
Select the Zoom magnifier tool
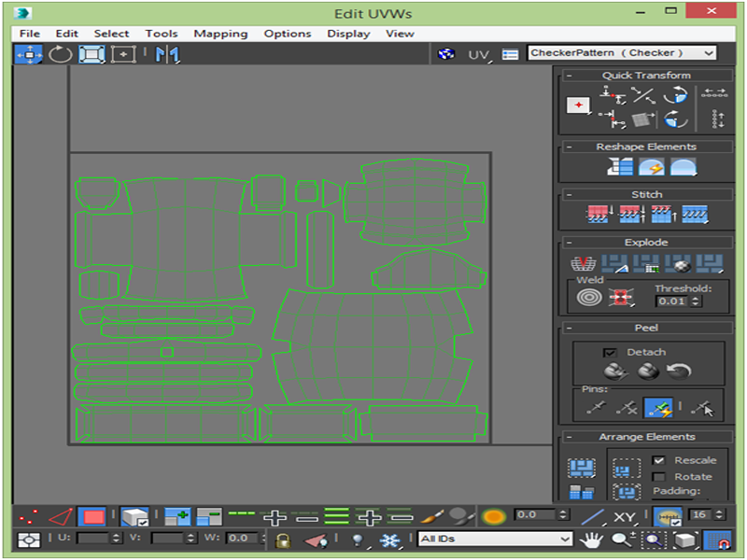pyautogui.click(x=623, y=539)
